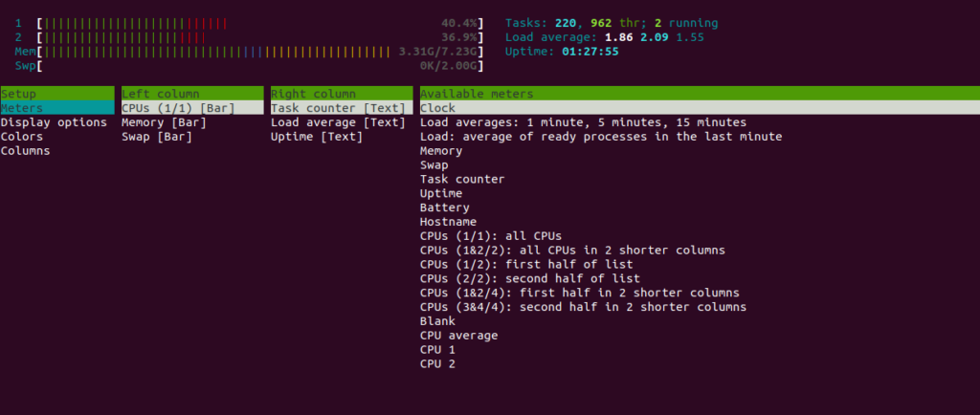
Task: Open Display options in Setup
Action: pyautogui.click(x=54, y=122)
